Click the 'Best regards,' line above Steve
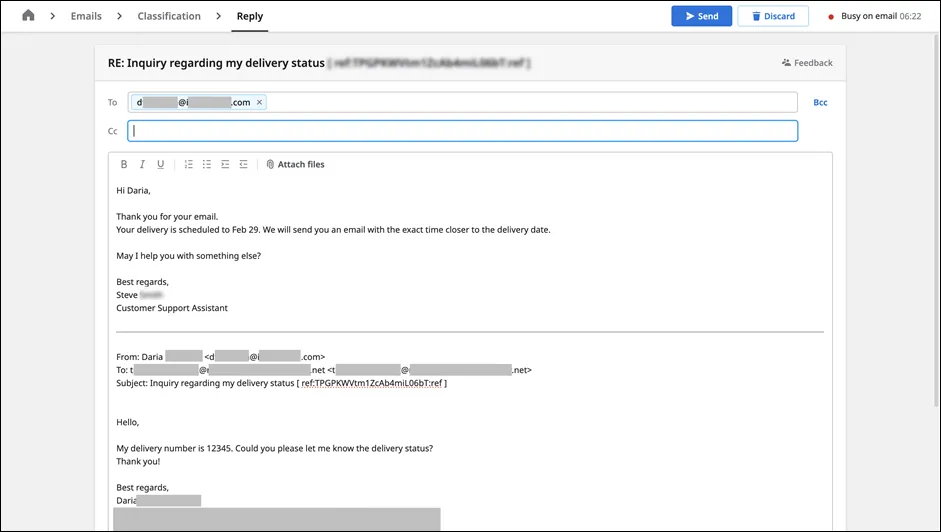Image resolution: width=941 pixels, height=532 pixels. click(142, 282)
